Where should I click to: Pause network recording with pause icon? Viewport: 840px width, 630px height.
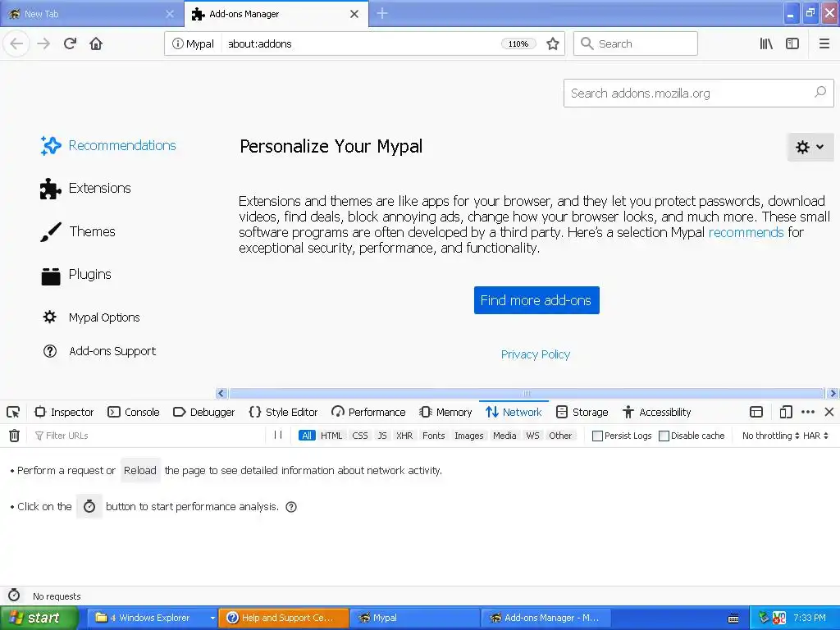278,435
